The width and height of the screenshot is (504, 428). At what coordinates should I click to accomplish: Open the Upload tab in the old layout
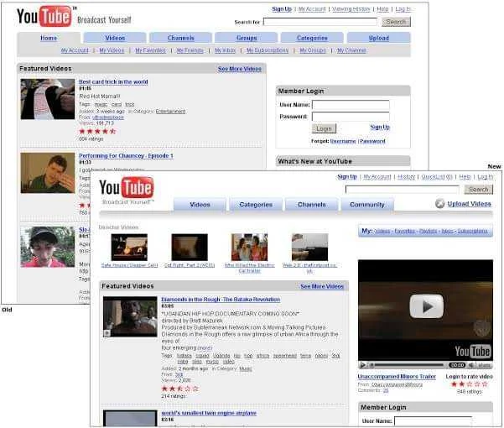(x=379, y=38)
